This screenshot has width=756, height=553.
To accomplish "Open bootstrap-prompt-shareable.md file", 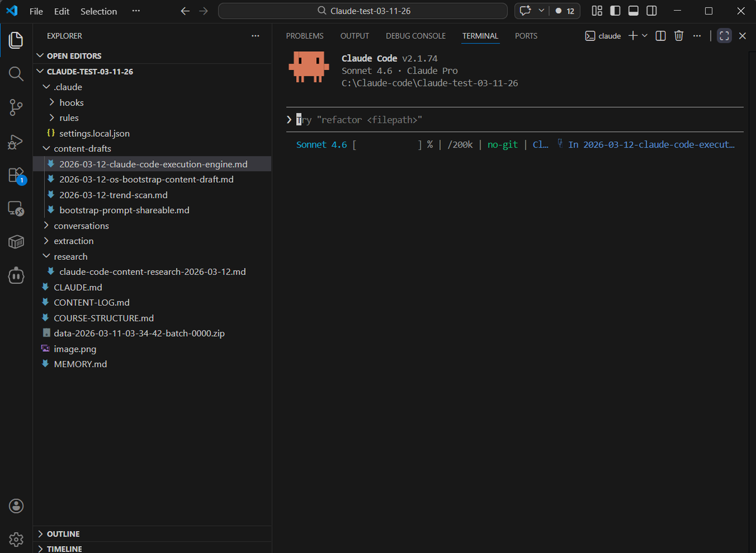I will pyautogui.click(x=152, y=210).
